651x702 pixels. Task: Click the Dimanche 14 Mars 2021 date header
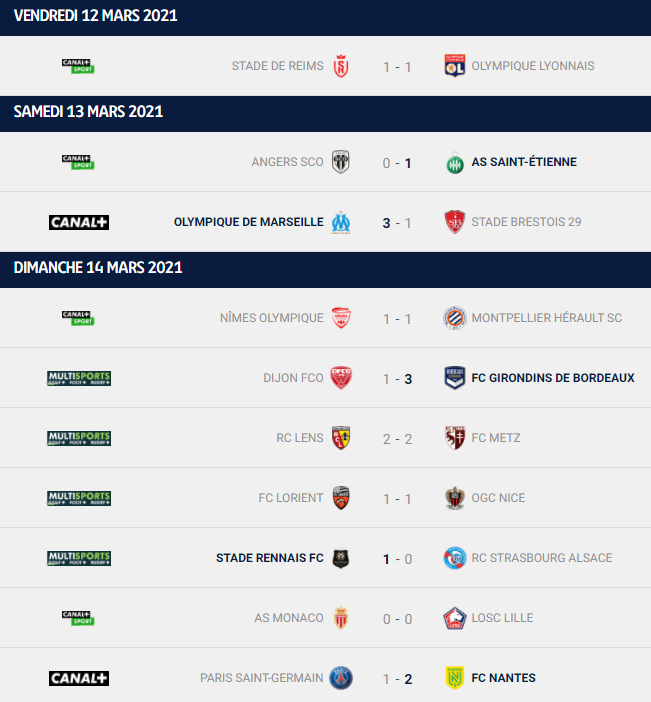[98, 268]
